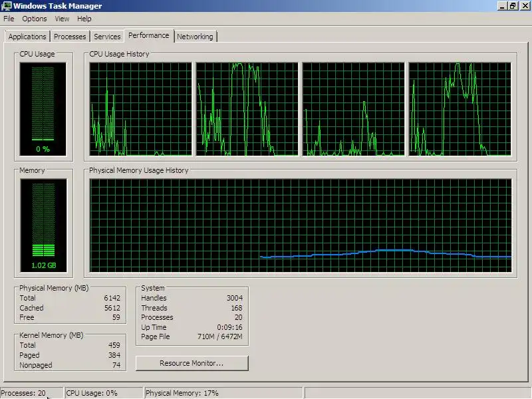Screen dimensions: 532x399
Task: Click the Up Time value 0:09:16
Action: coord(229,327)
